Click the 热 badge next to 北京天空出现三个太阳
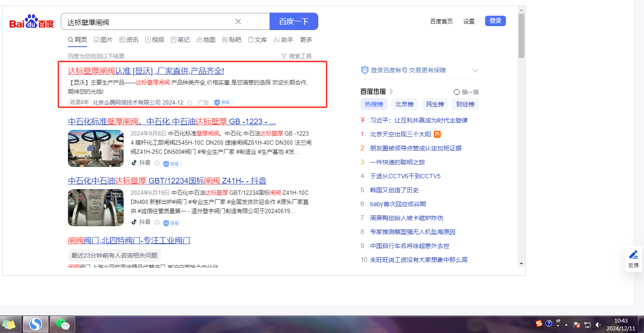Viewport: 644px width, 333px height. 437,134
